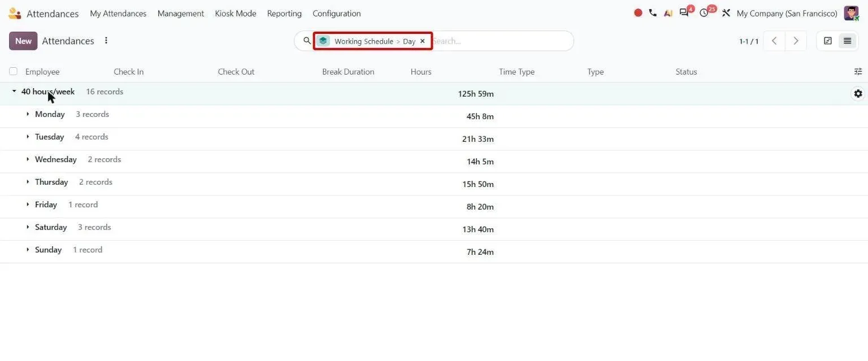Expand the Saturday group
The width and height of the screenshot is (868, 361).
click(x=28, y=227)
